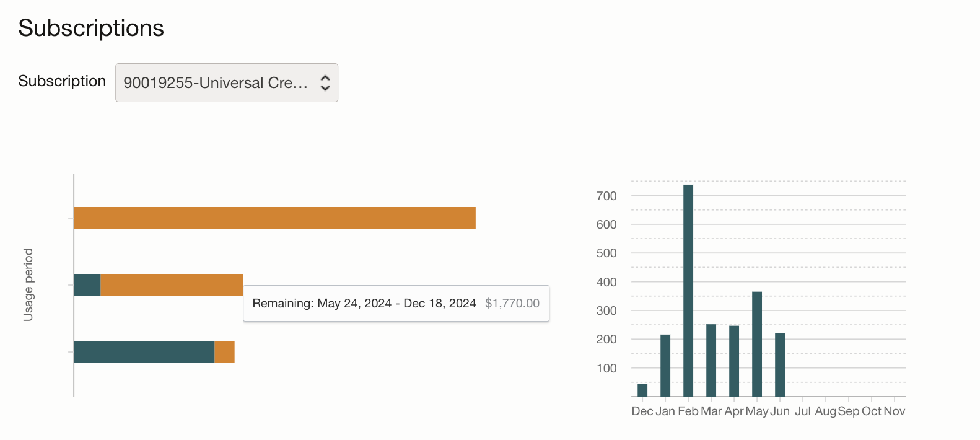Click the 700 value on the vertical axis

(x=606, y=196)
